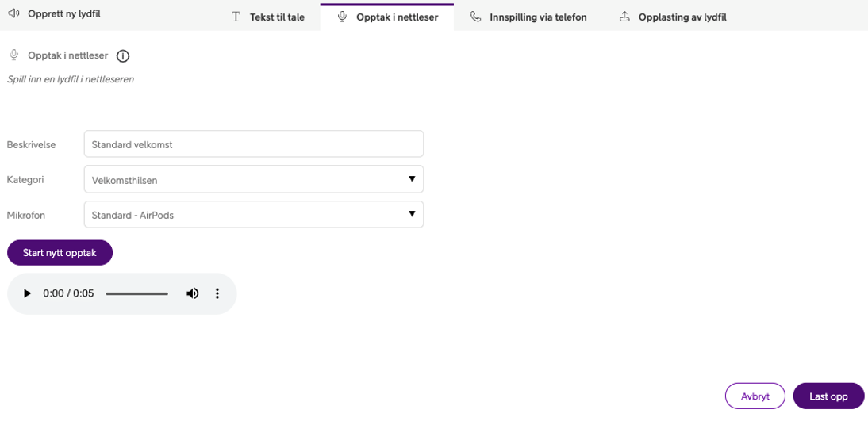Click the microphone icon in the section heading

coord(13,55)
